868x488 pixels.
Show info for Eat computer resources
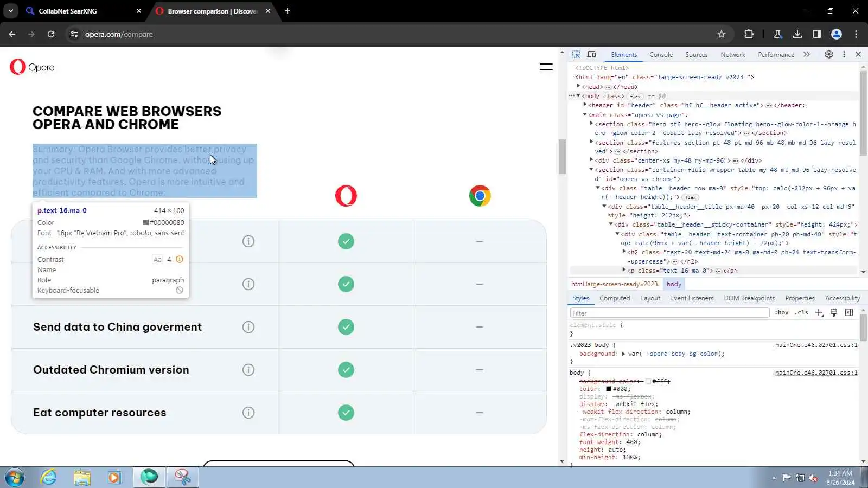pos(248,413)
